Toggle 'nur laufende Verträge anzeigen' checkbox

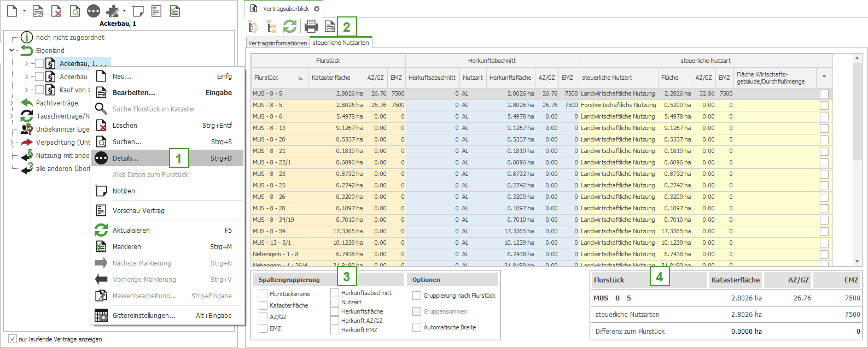click(x=13, y=339)
